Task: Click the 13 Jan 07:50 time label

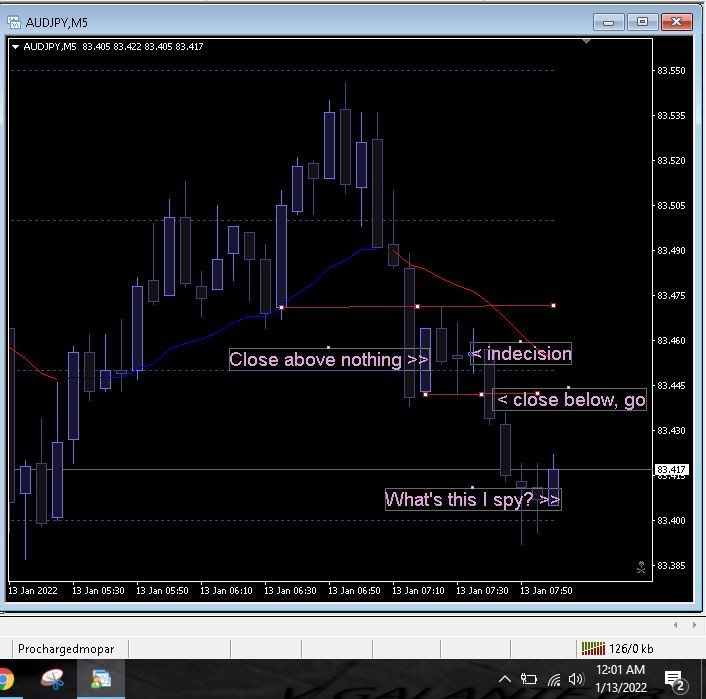Action: 546,590
